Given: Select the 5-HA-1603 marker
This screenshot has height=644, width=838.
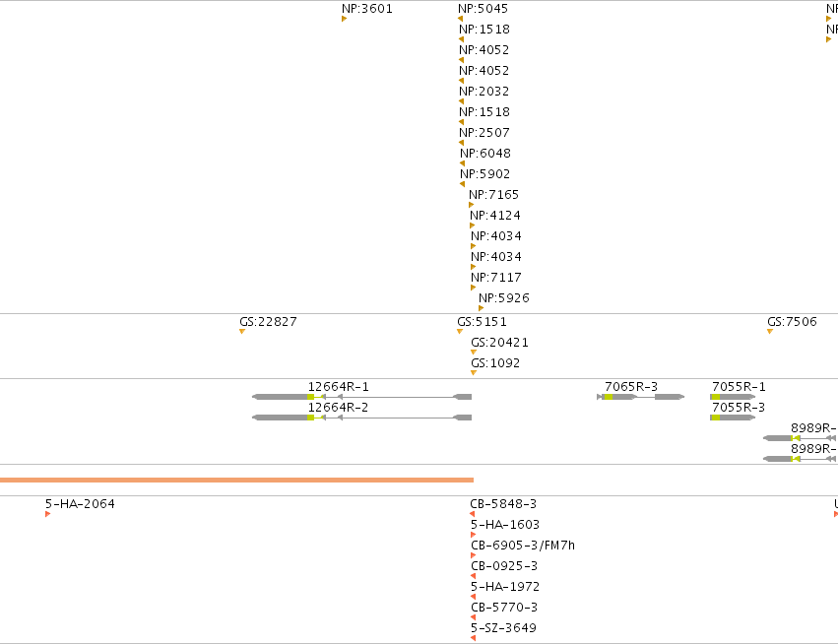Looking at the screenshot, I should (473, 535).
